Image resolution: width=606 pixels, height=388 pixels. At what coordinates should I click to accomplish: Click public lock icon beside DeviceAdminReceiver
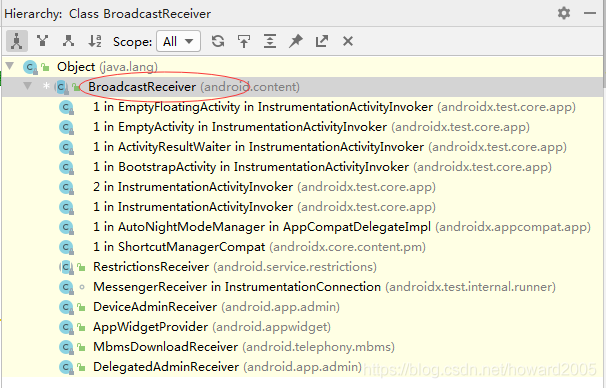pyautogui.click(x=81, y=308)
